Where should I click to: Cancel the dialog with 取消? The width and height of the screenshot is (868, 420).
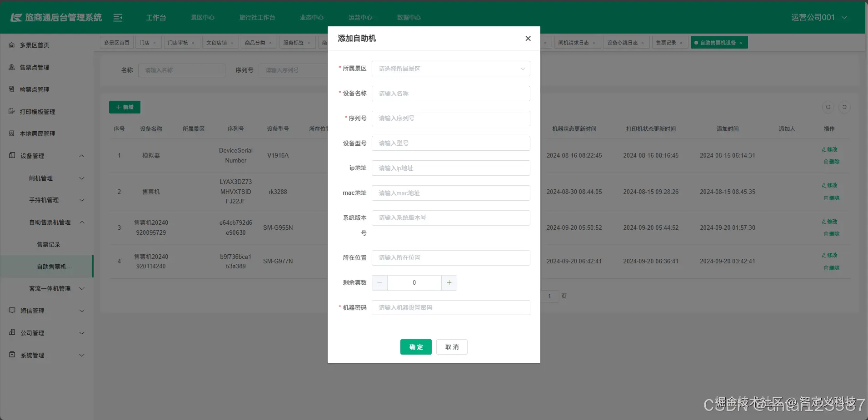pos(452,347)
